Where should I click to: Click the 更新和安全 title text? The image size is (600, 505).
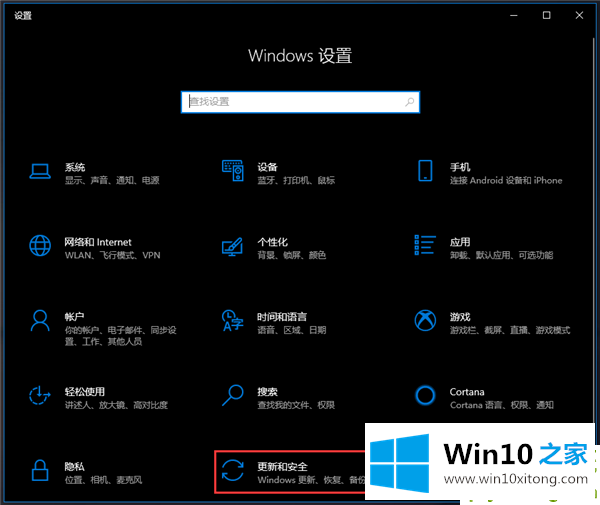282,466
